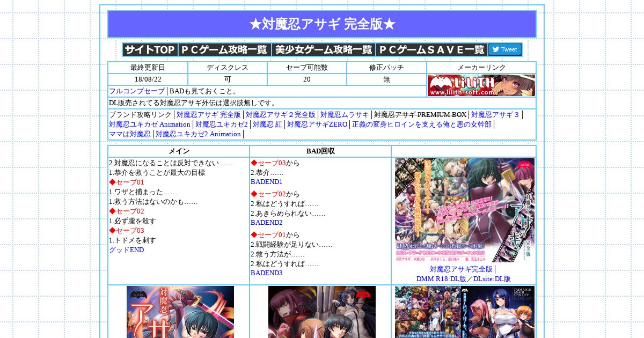The width and height of the screenshot is (644, 338).
Task: Click the bottom-row middle thumbnail with three characters
Action: pyautogui.click(x=322, y=312)
